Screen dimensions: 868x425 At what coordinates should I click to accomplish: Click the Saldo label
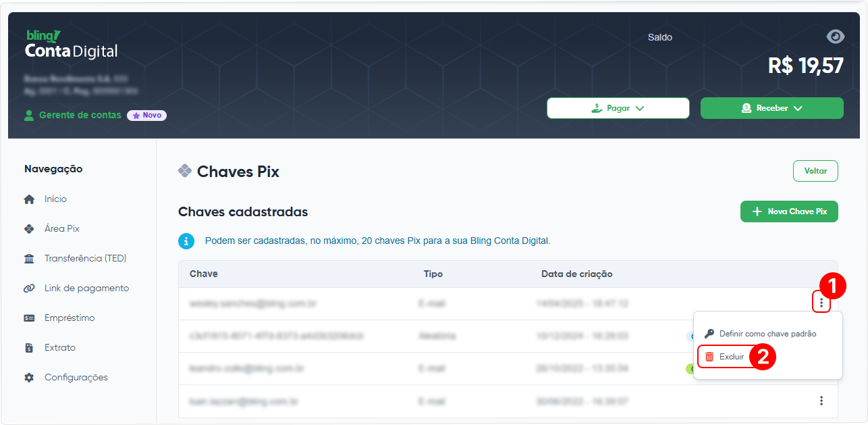pos(660,37)
